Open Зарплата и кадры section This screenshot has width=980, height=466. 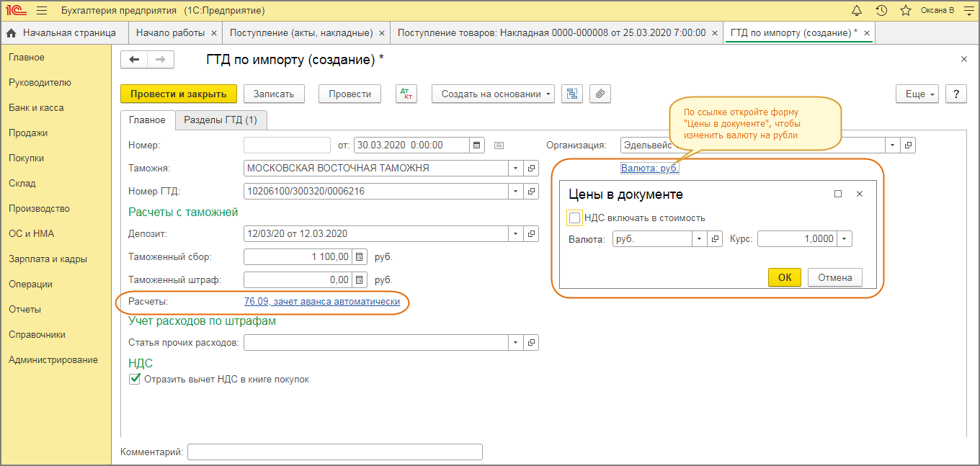(48, 259)
